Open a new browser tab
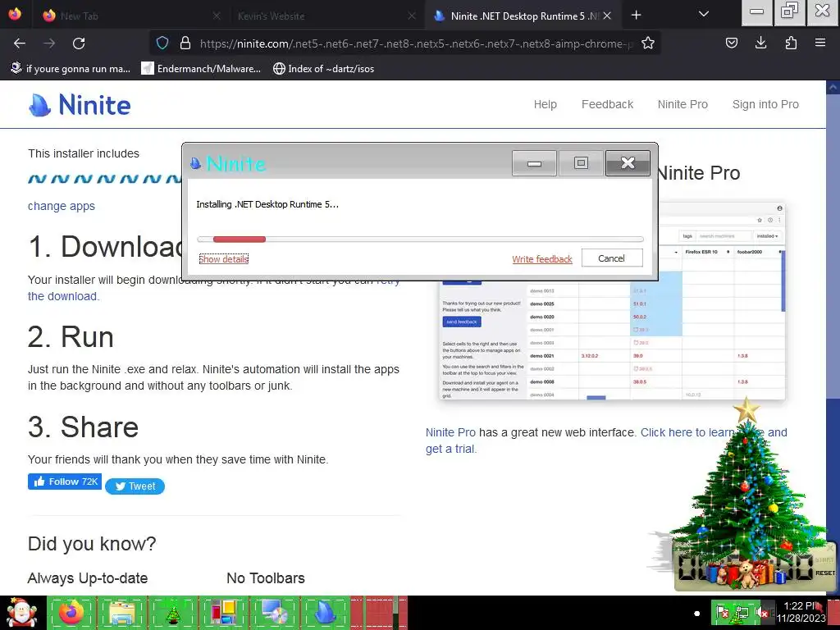The image size is (840, 630). pos(636,16)
